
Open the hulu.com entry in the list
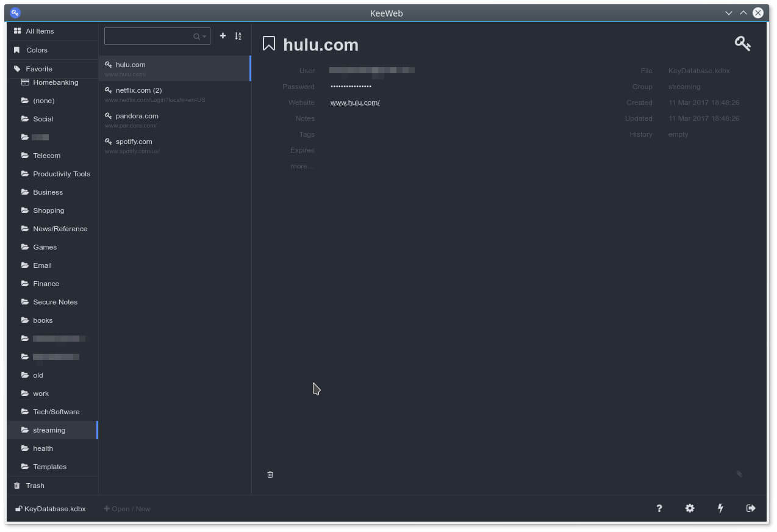pyautogui.click(x=175, y=68)
